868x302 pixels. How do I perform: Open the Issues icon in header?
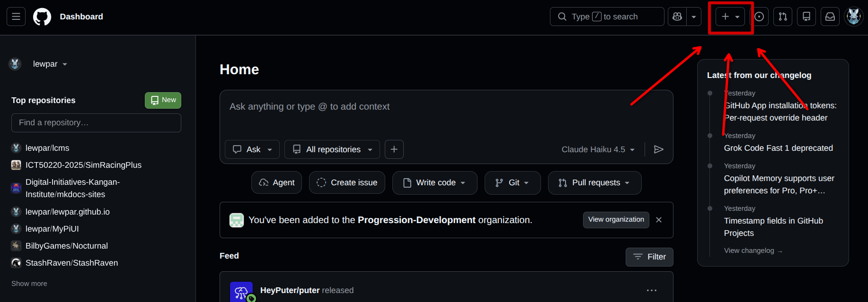pos(759,17)
